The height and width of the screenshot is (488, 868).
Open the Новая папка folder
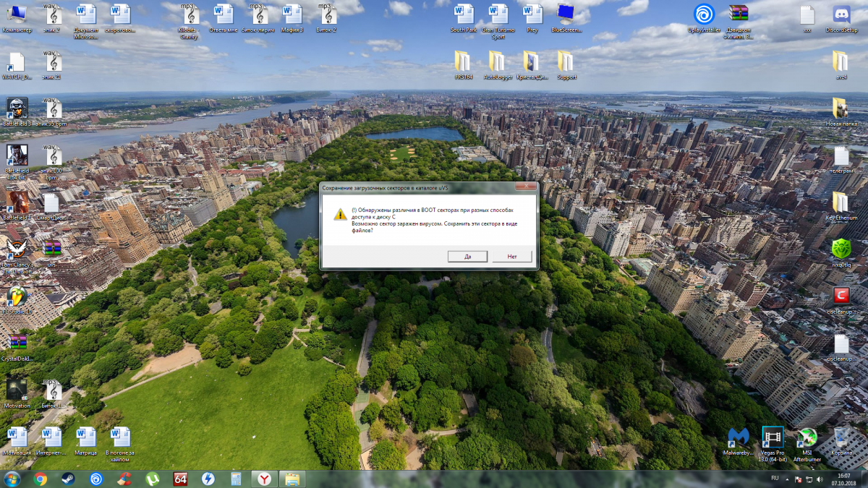click(841, 112)
